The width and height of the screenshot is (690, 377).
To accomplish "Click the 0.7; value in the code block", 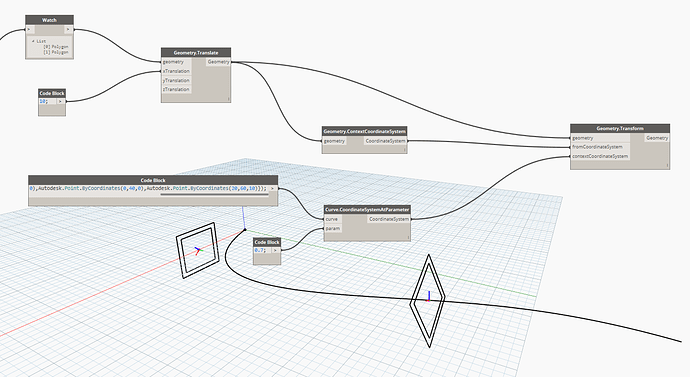I will click(x=260, y=250).
